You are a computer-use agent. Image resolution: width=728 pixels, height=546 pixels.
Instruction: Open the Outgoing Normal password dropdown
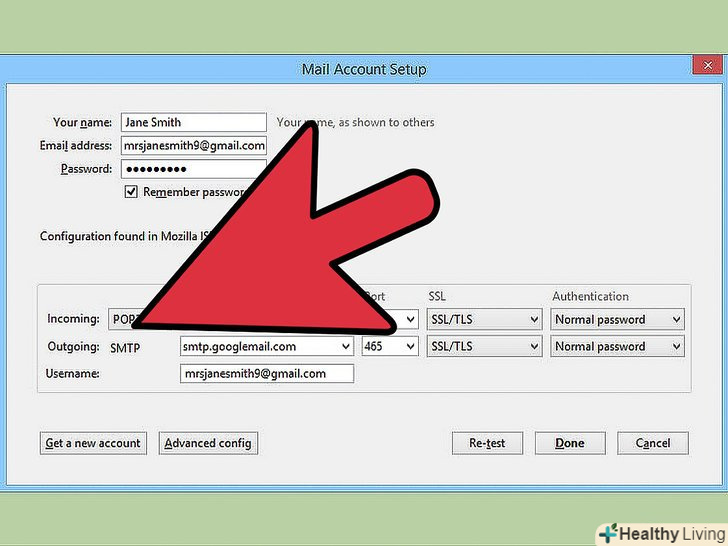(x=617, y=346)
